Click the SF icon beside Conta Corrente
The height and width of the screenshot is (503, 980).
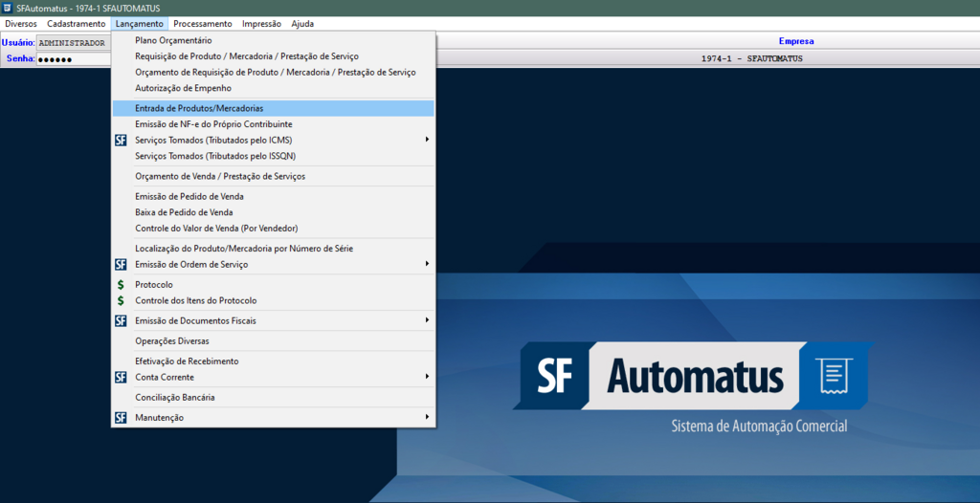point(121,377)
